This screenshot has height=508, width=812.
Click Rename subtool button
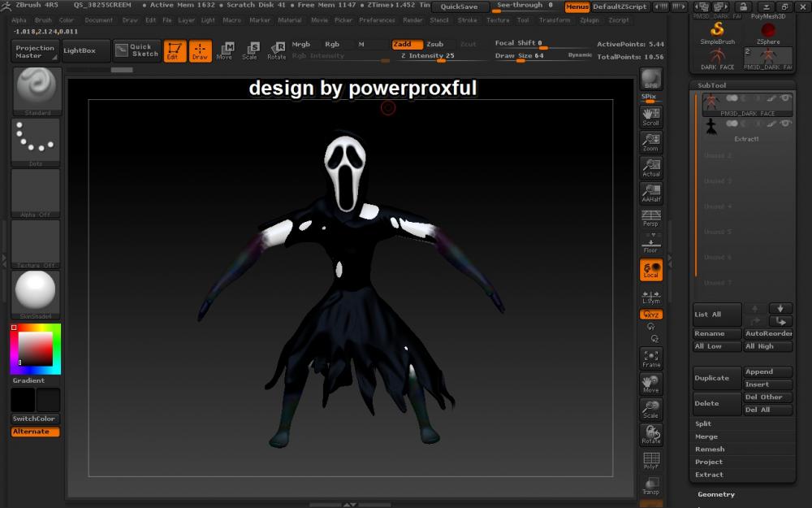[717, 333]
